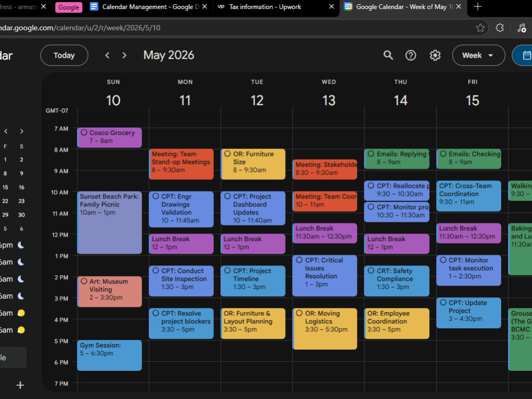Open CPT: Resolve project blockers task

[x=181, y=323]
